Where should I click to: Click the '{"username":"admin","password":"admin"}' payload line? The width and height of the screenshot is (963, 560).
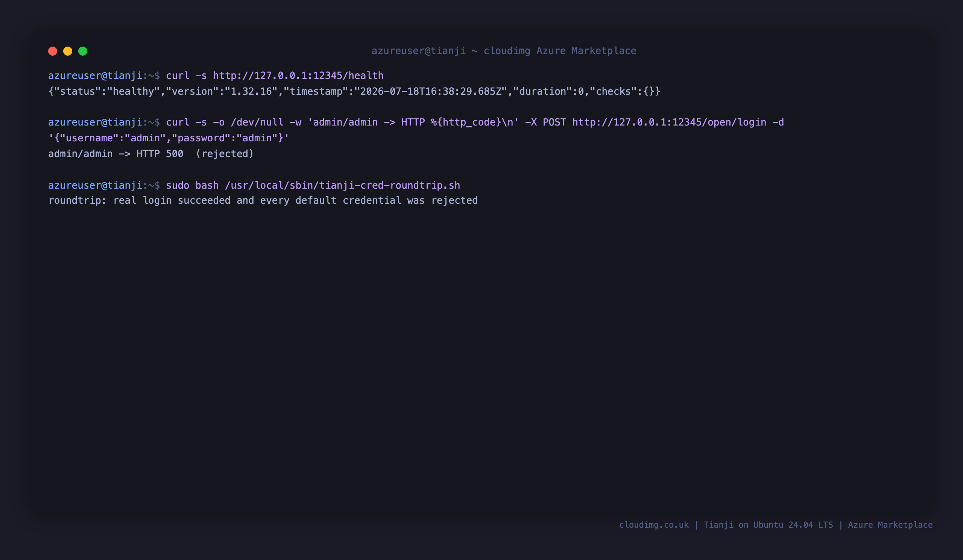(169, 138)
